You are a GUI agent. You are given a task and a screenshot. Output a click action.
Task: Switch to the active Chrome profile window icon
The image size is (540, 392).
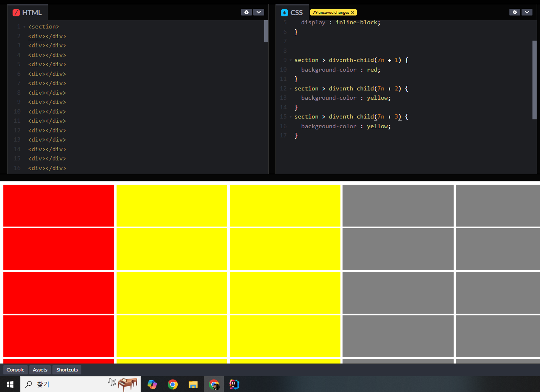(214, 384)
